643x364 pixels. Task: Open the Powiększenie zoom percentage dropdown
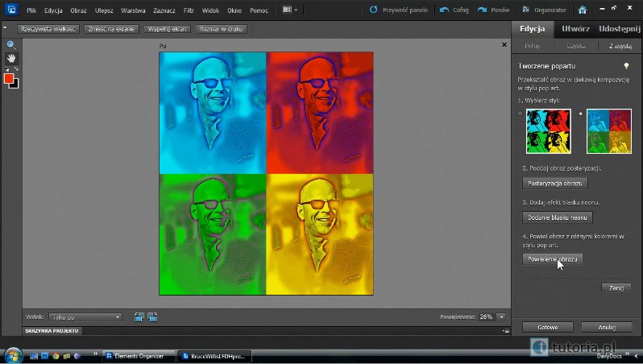pos(501,317)
